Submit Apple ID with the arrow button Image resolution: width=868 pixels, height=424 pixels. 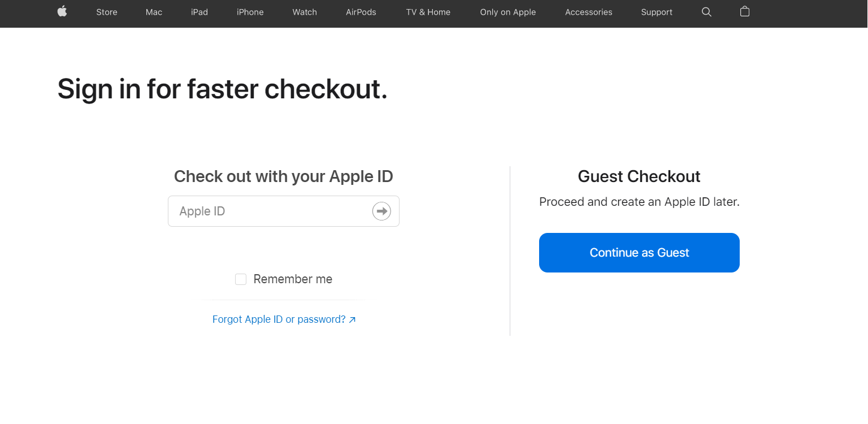tap(381, 211)
